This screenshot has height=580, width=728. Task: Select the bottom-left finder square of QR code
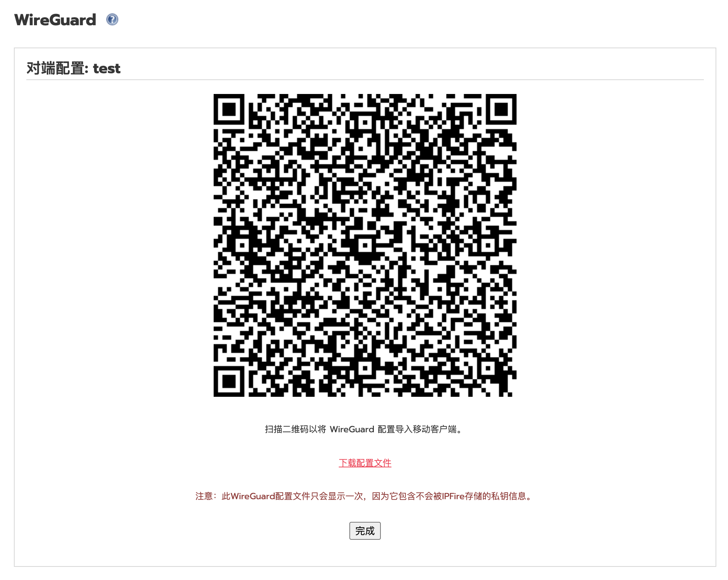tap(229, 381)
